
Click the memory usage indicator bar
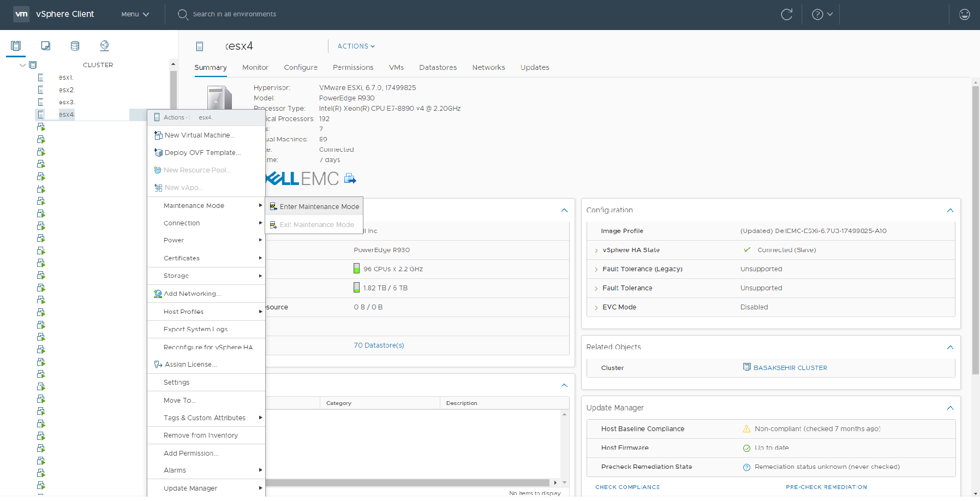[356, 288]
